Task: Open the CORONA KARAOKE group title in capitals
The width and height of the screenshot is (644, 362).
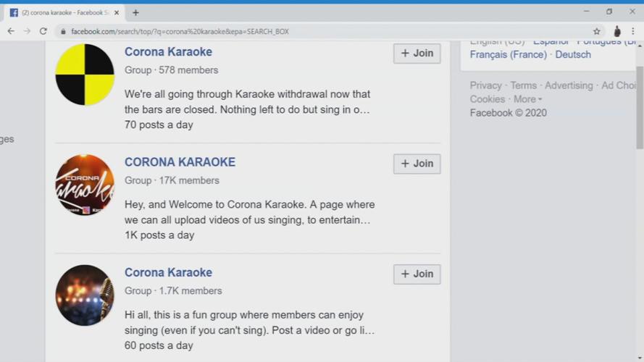Action: pyautogui.click(x=180, y=162)
